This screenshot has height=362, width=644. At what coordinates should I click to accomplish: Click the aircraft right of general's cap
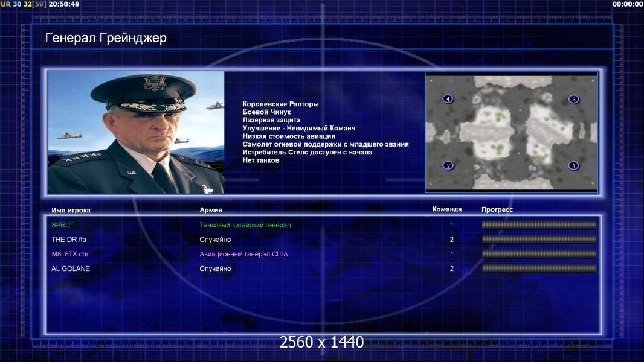pyautogui.click(x=215, y=106)
